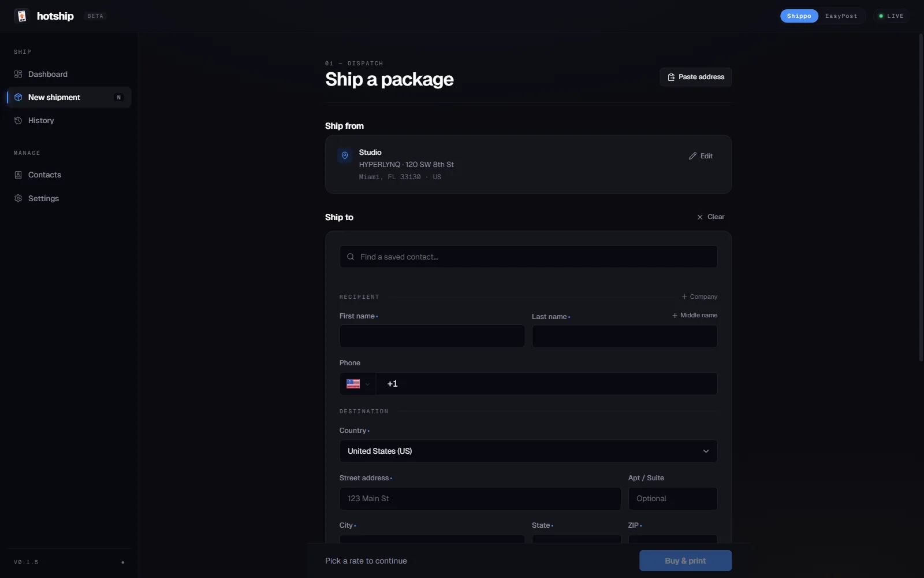924x578 pixels.
Task: Click the Paste address button
Action: (695, 77)
